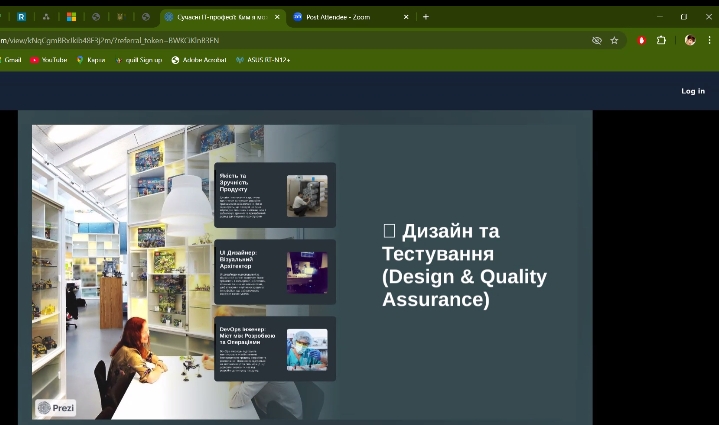
Task: Select the DevOps engineer slide card
Action: (275, 349)
